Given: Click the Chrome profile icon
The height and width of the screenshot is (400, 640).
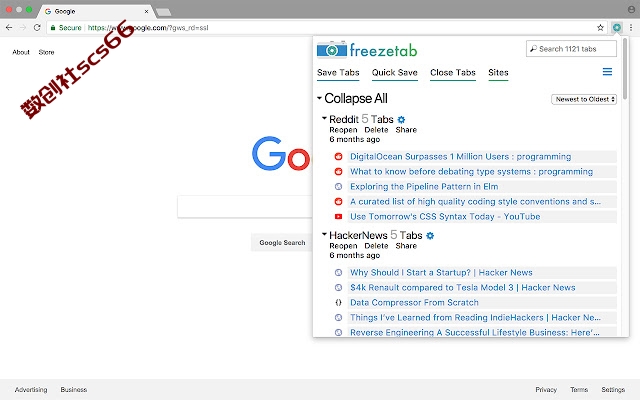Looking at the screenshot, I should tap(631, 9).
